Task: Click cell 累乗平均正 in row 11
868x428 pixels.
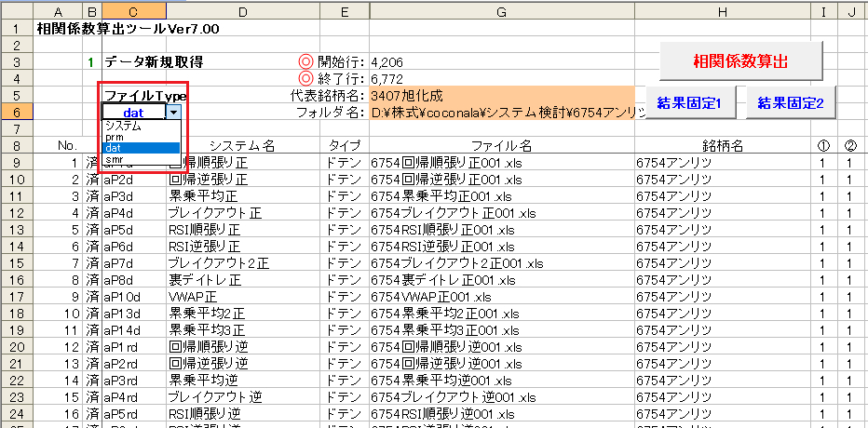Action: (242, 196)
